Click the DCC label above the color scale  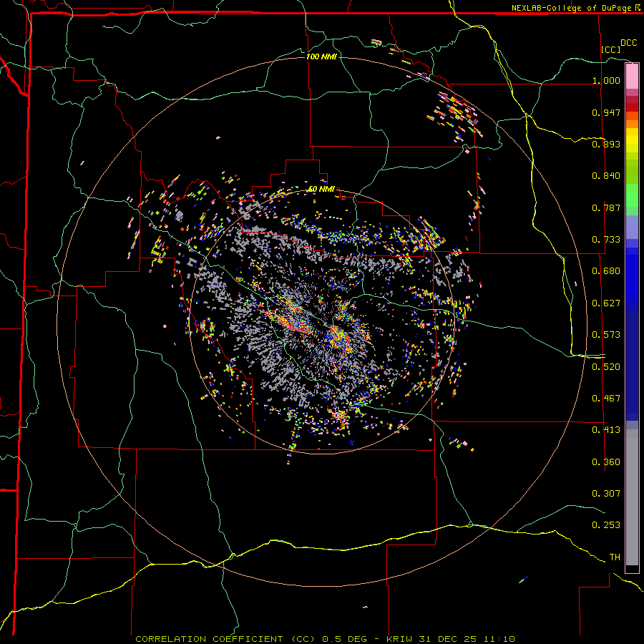click(628, 43)
